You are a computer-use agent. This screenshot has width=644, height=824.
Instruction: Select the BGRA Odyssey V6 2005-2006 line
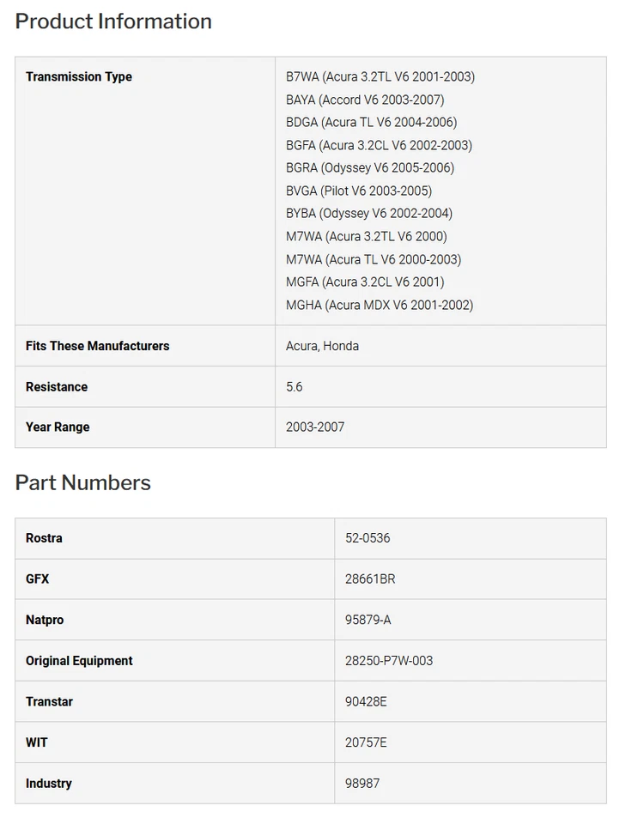pyautogui.click(x=370, y=167)
